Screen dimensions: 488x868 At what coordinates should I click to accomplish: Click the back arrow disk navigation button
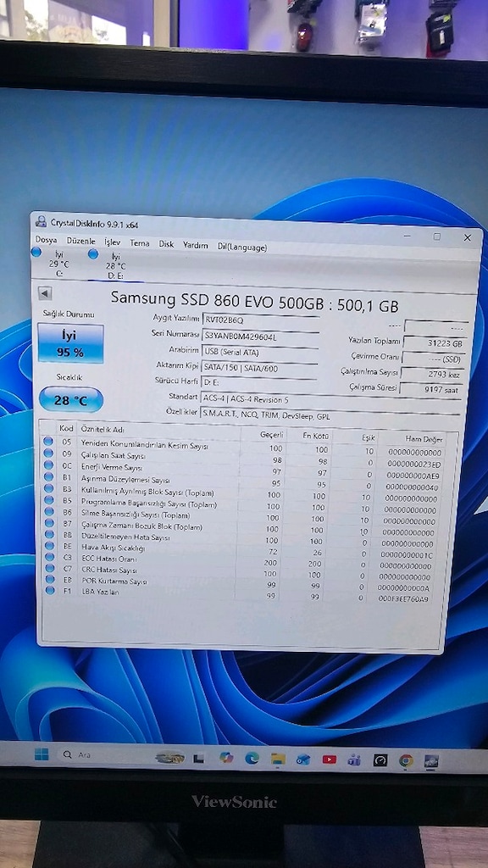[x=45, y=293]
